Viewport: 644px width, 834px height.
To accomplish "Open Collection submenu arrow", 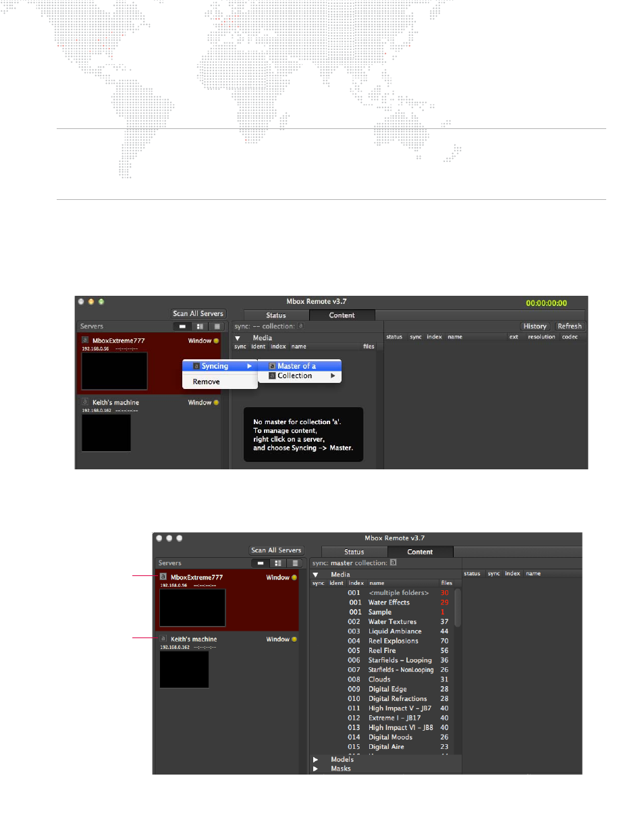I will point(333,375).
